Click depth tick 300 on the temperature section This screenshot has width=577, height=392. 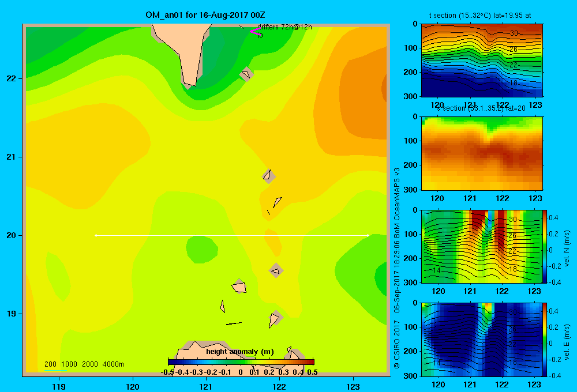coord(411,96)
